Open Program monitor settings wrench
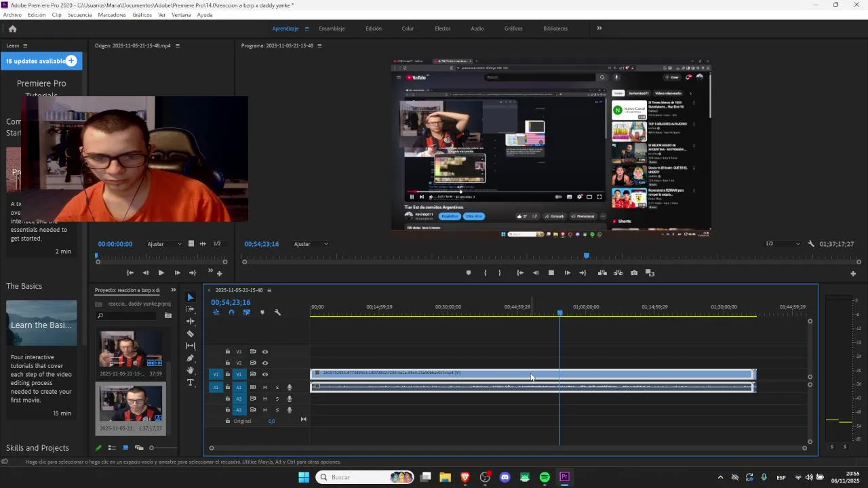Viewport: 868px width, 488px height. (x=811, y=243)
